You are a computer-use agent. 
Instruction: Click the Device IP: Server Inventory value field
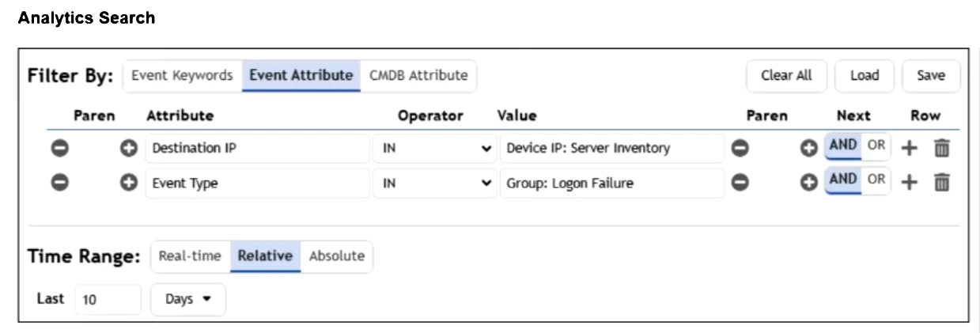611,149
